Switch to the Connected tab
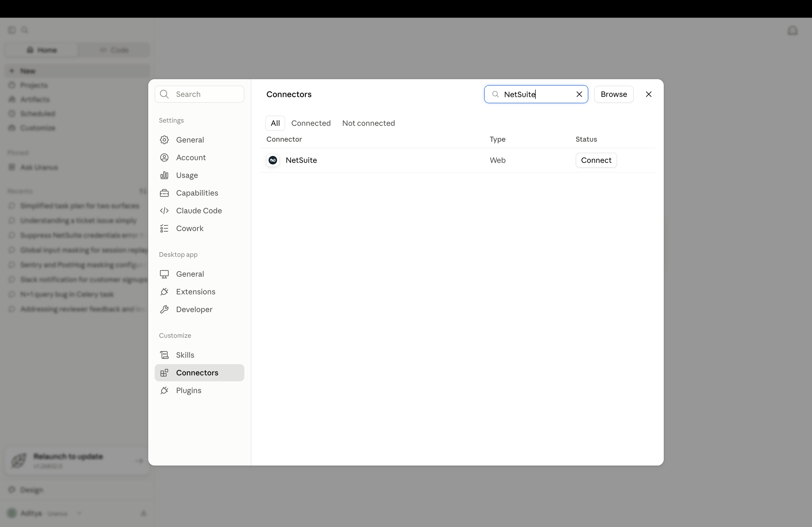 311,123
